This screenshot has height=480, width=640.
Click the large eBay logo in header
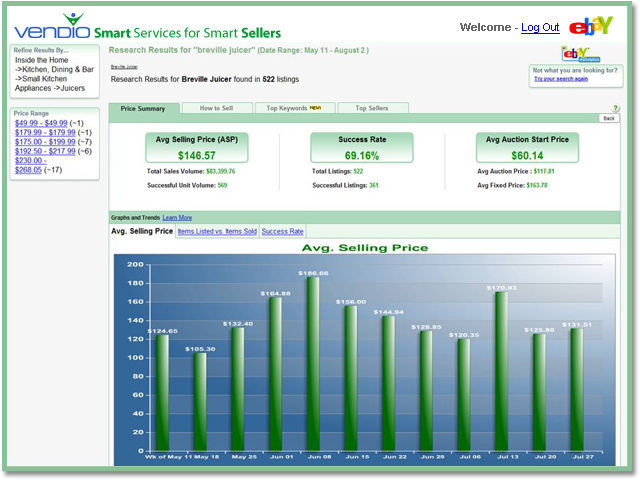pyautogui.click(x=591, y=26)
